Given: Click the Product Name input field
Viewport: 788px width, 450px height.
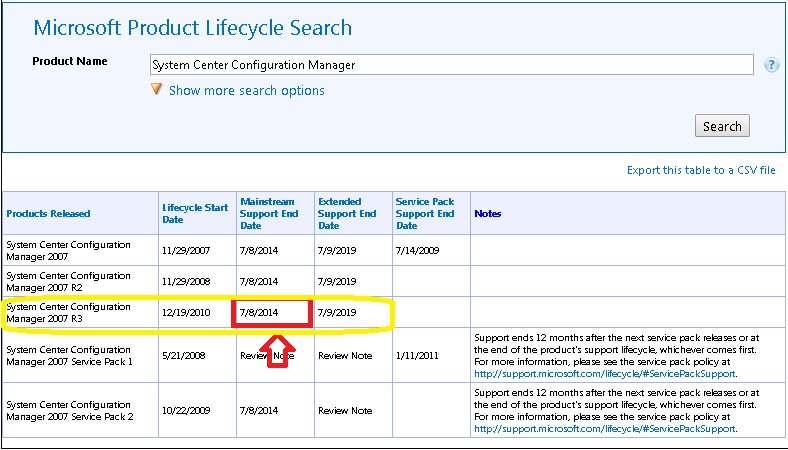Looking at the screenshot, I should click(x=452, y=64).
